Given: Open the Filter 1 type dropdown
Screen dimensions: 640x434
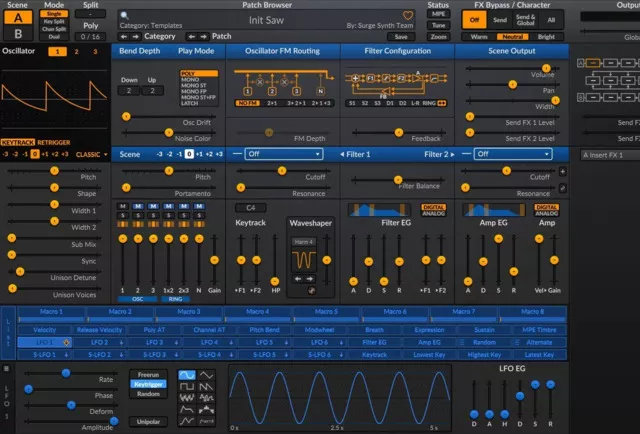Looking at the screenshot, I should [284, 154].
